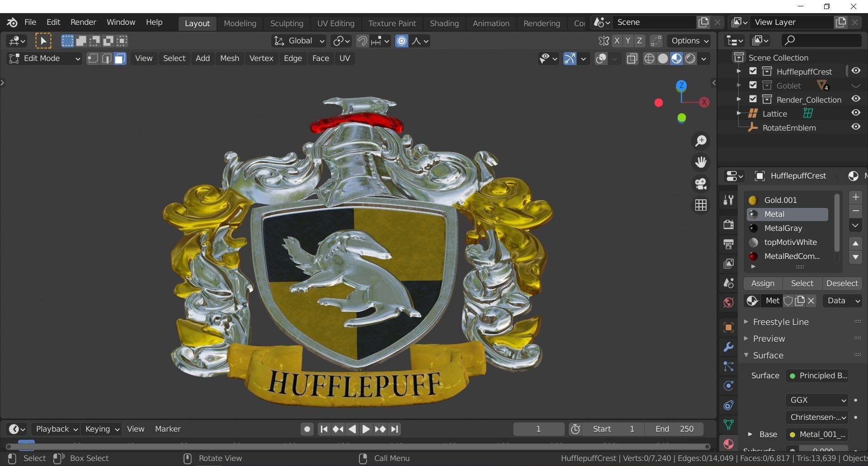Open Render properties tab

coord(728,225)
